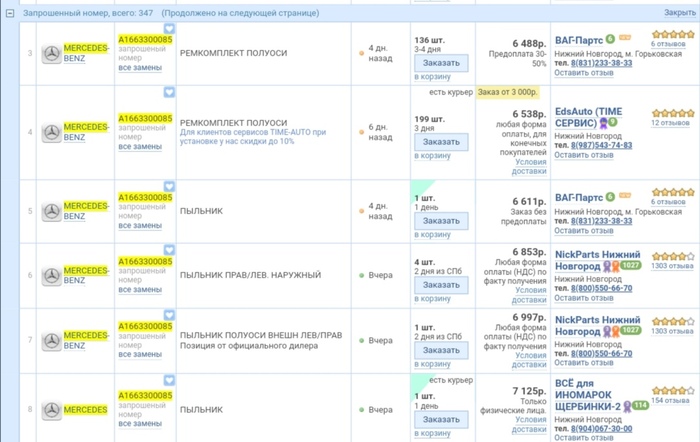Toggle favorite heart for ПЫЛЬНИК ПОЛУСИ ВНЕШН ЛЕВ/ПРАВ
Viewport: 700px width, 442px height.
coord(169,315)
